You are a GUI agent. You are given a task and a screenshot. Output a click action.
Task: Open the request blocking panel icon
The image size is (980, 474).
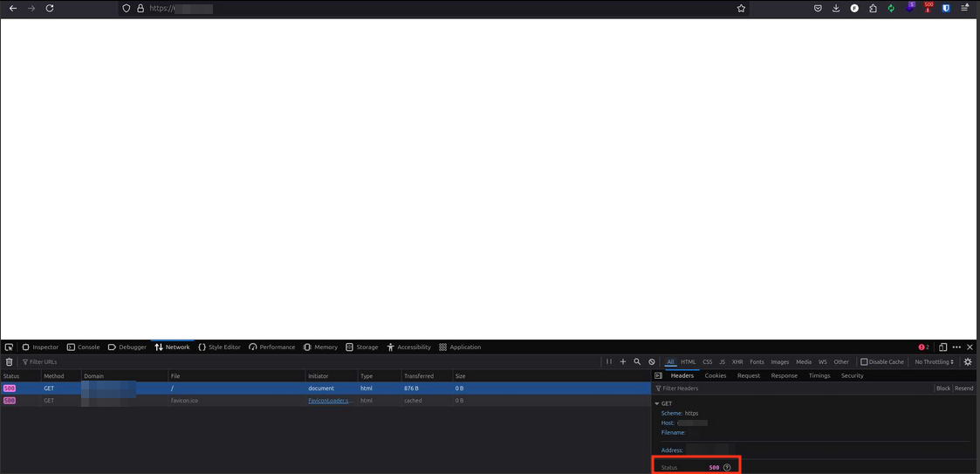pos(651,362)
